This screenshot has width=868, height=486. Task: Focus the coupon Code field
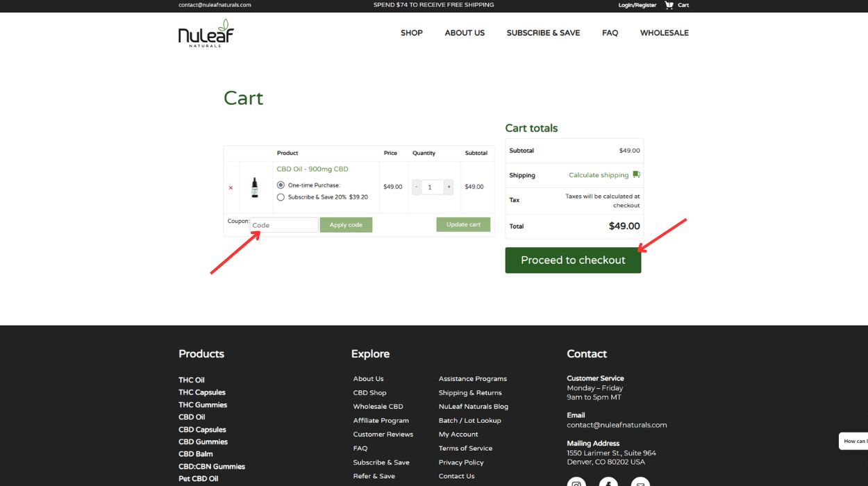284,225
